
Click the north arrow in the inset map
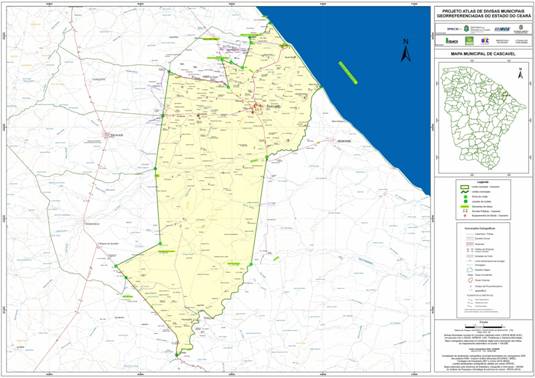[x=520, y=74]
